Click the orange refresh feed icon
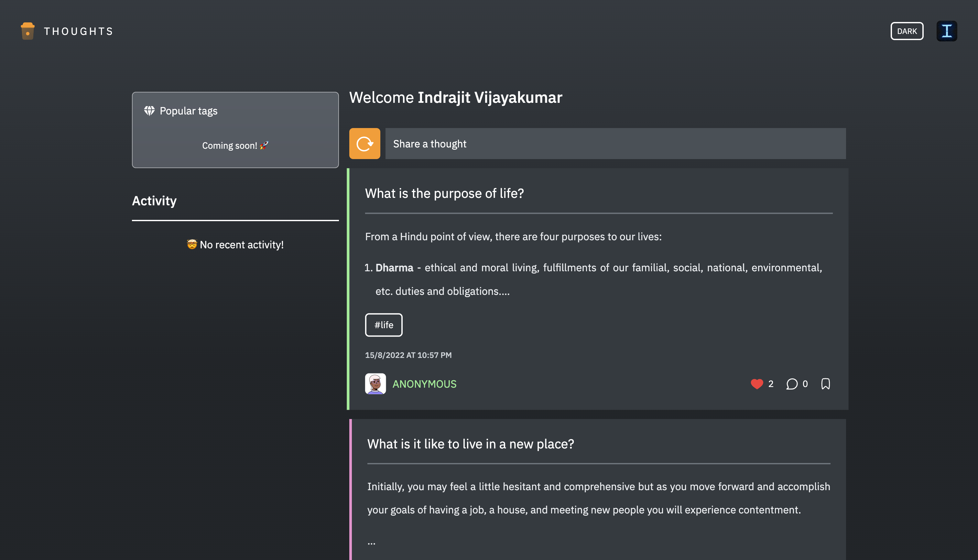978x560 pixels. (x=364, y=144)
